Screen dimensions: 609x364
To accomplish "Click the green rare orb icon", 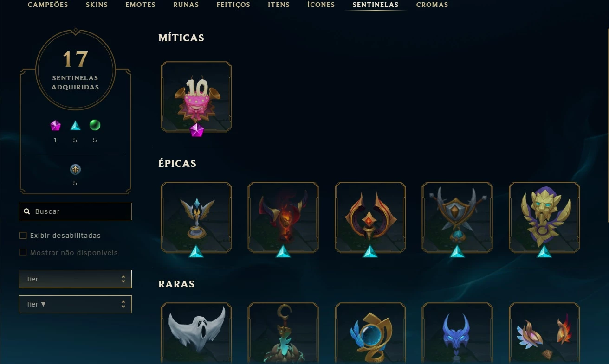I will pos(95,125).
